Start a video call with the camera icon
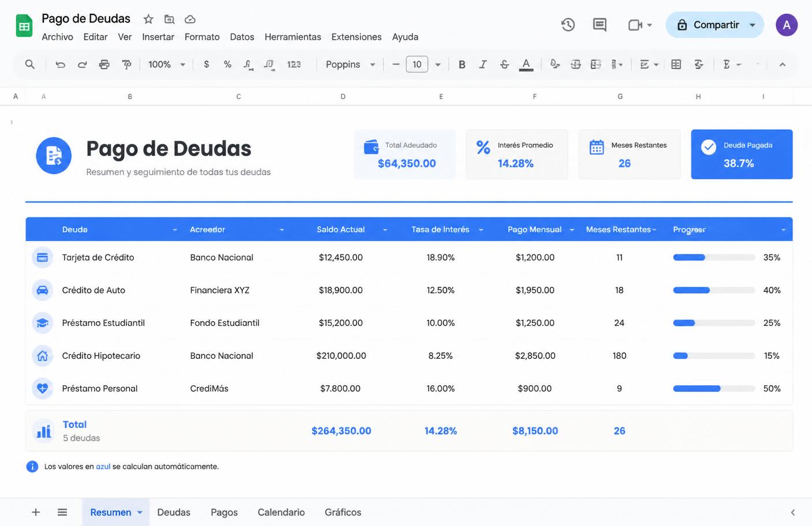The height and width of the screenshot is (526, 812). (635, 25)
